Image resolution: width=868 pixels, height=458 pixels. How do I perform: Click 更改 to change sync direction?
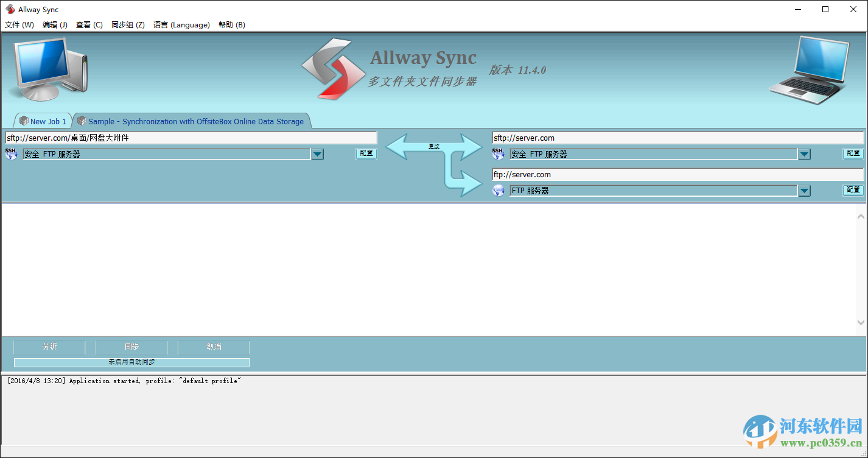pos(434,146)
